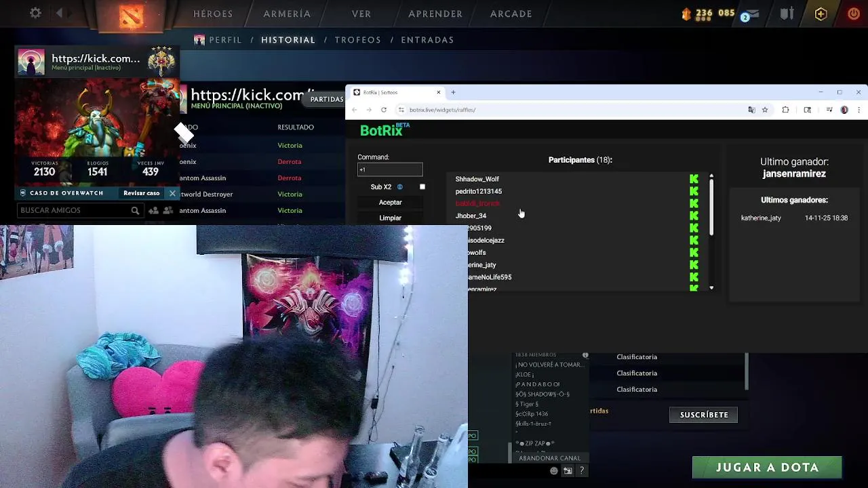Bookmark the BotRix page with star
The width and height of the screenshot is (868, 488).
[x=765, y=110]
